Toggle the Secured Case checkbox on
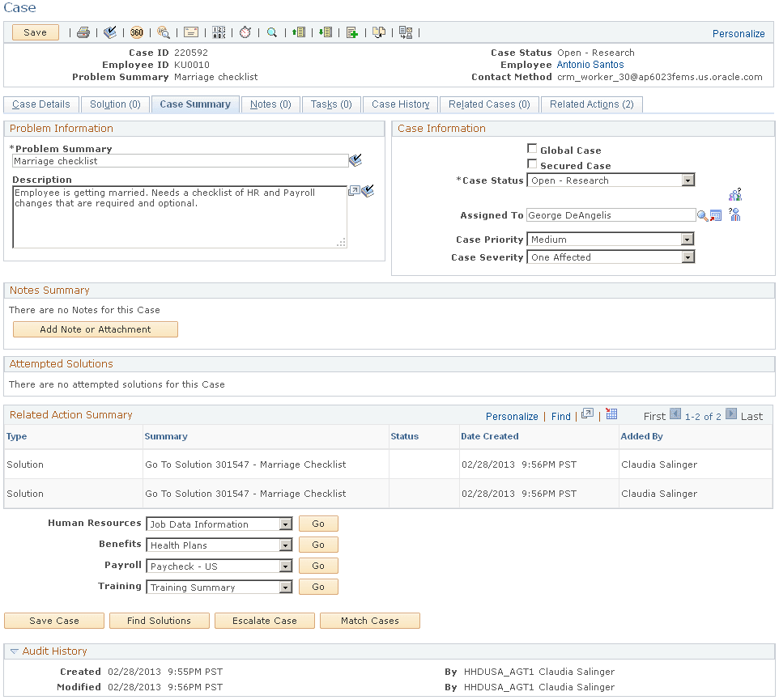Image resolution: width=779 pixels, height=700 pixels. tap(533, 164)
